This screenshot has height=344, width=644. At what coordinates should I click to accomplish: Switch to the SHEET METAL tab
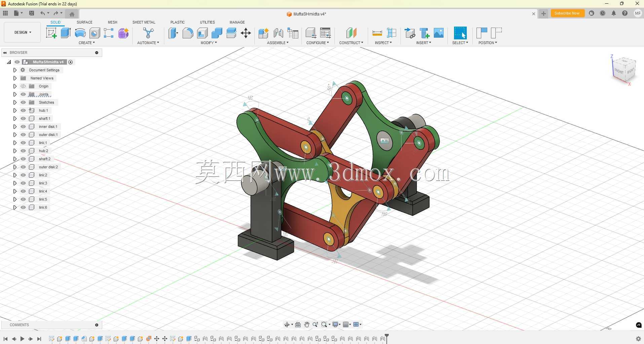144,22
